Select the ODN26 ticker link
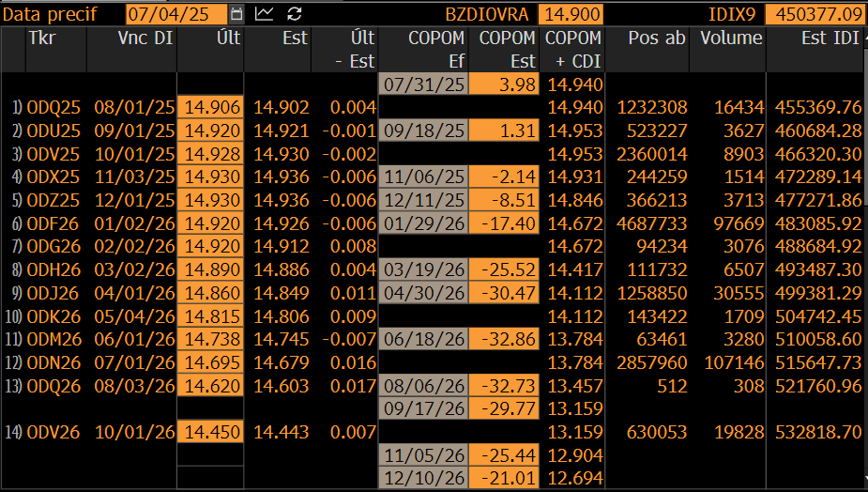868x492 pixels. tap(53, 362)
